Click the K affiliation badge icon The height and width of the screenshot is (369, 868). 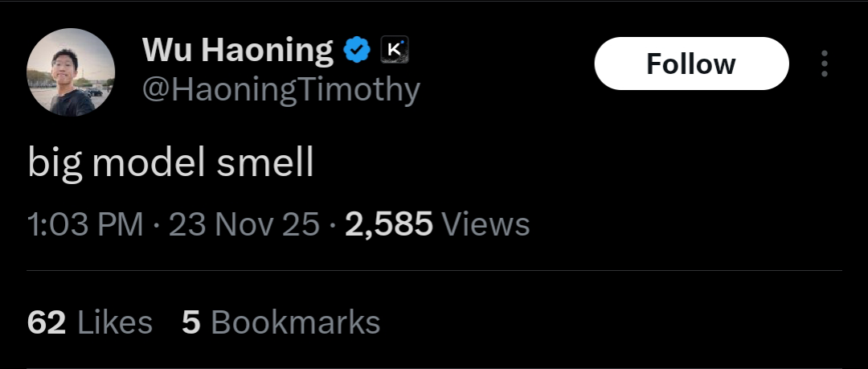point(394,50)
